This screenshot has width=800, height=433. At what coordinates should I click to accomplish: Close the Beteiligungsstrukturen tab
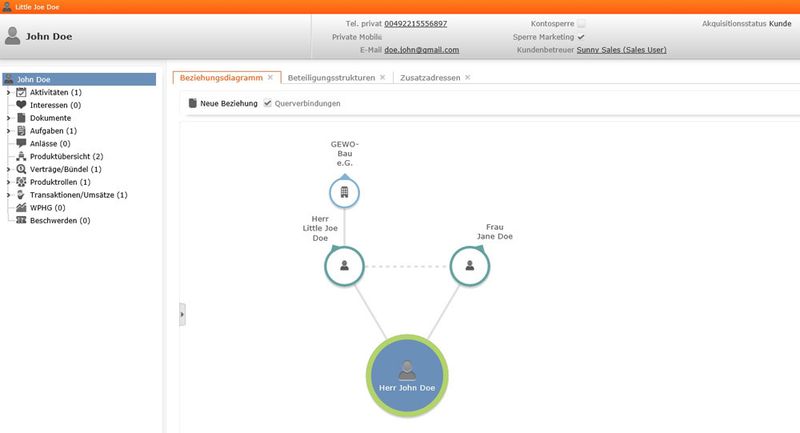pos(383,78)
